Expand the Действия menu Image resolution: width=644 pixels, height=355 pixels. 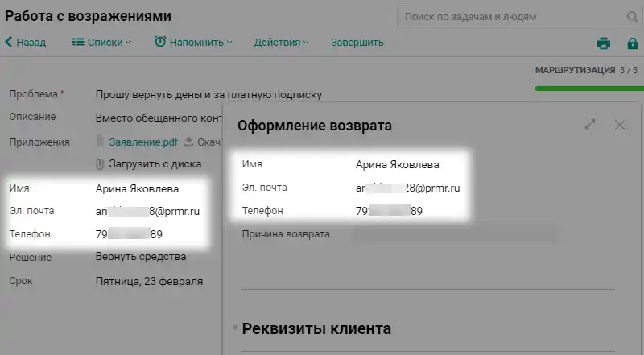(281, 43)
